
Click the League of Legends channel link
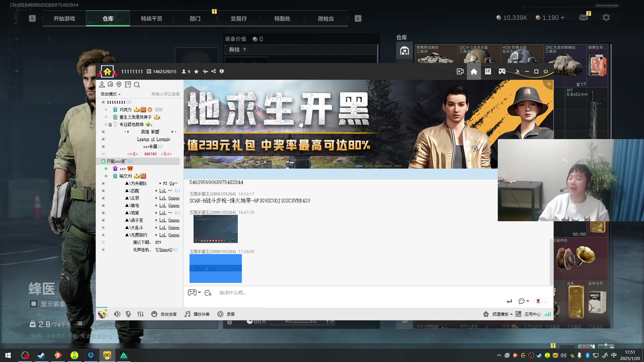pos(154,139)
